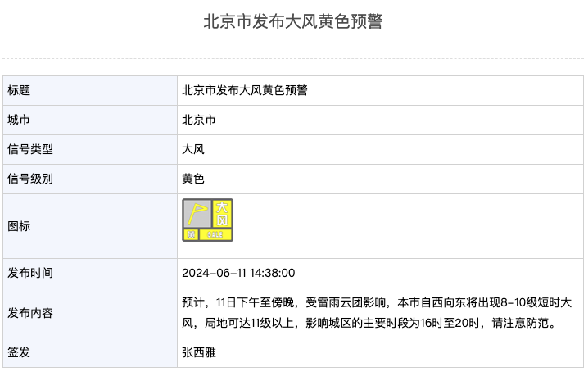Click the 大风 signal type value

pos(193,149)
